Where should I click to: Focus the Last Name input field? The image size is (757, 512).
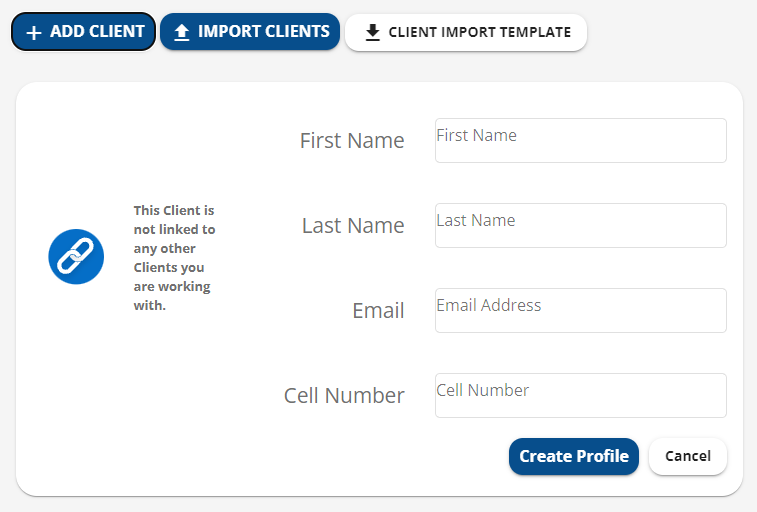(581, 225)
